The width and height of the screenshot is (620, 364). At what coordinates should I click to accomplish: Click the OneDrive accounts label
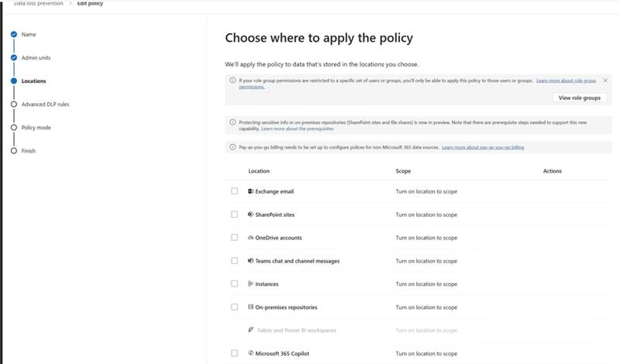(278, 238)
